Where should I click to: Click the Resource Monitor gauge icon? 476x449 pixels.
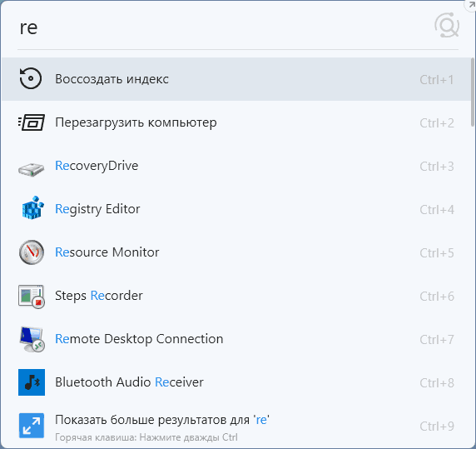[x=32, y=252]
